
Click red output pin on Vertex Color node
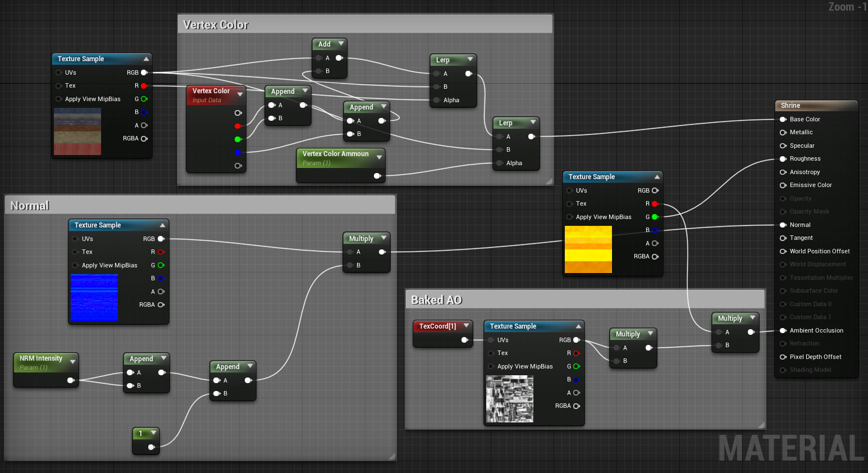(238, 126)
